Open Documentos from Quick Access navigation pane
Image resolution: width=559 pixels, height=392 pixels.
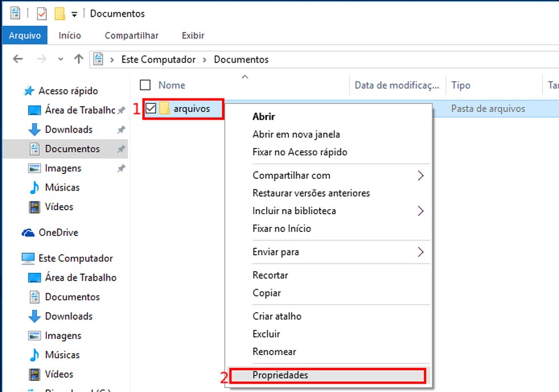click(73, 149)
